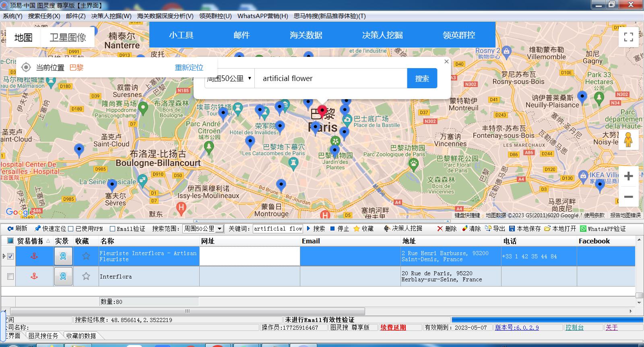This screenshot has width=644, height=347.
Task: Toggle the Email验证 checkbox
Action: click(x=113, y=229)
